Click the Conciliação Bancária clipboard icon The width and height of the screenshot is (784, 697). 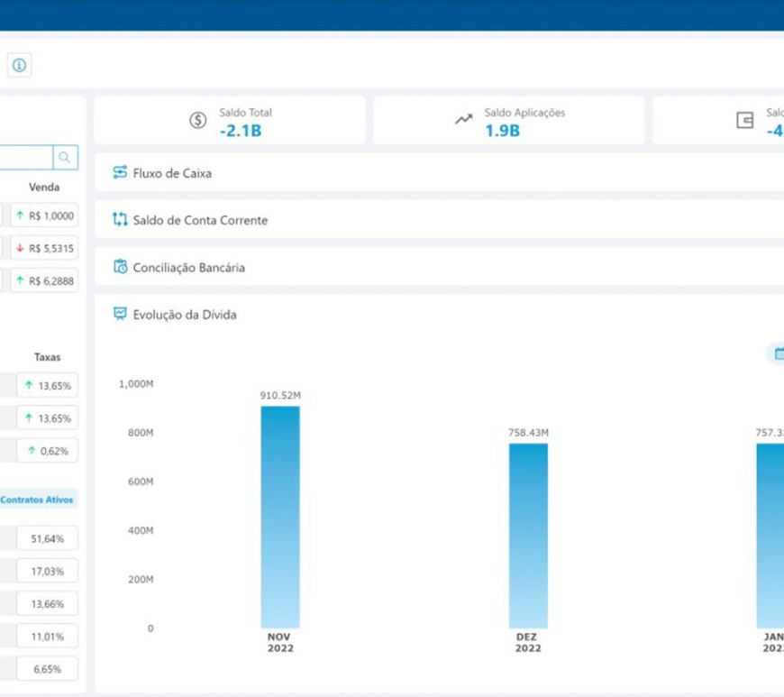tap(120, 267)
